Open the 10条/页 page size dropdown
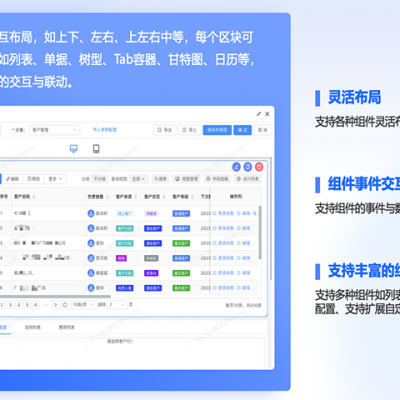The height and width of the screenshot is (400, 400). [83, 305]
